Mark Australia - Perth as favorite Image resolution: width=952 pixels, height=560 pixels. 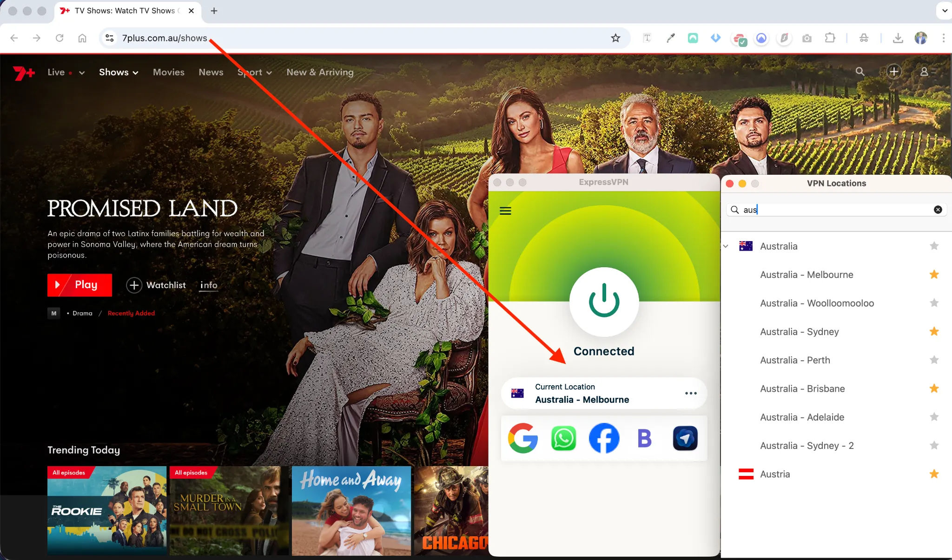click(934, 360)
